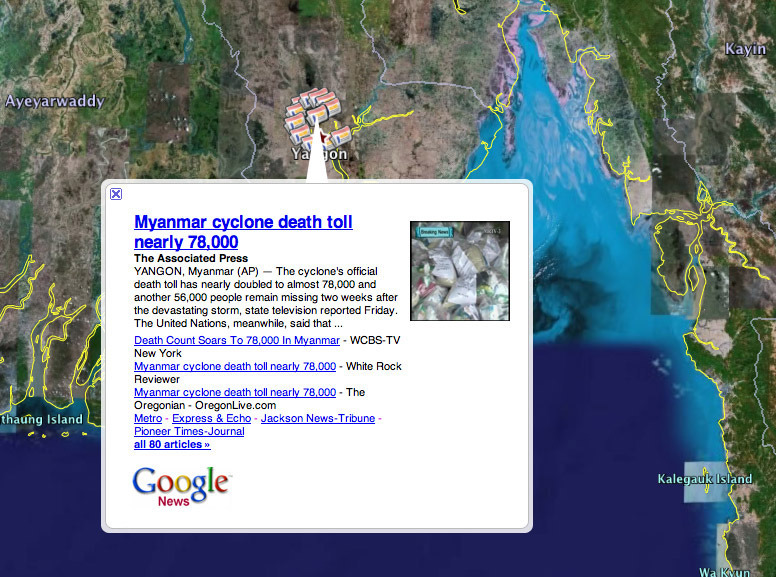
Task: Click the Yangon city label
Action: pos(319,154)
